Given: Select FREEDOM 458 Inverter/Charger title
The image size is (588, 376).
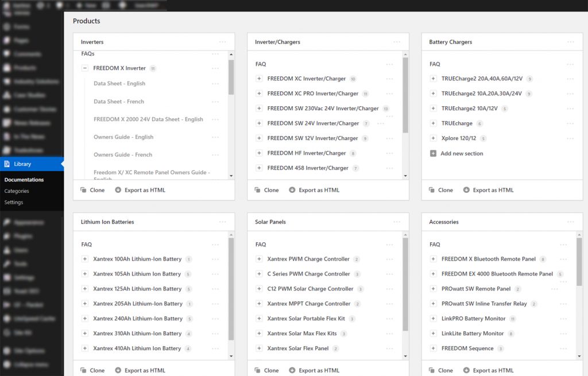Looking at the screenshot, I should coord(308,168).
